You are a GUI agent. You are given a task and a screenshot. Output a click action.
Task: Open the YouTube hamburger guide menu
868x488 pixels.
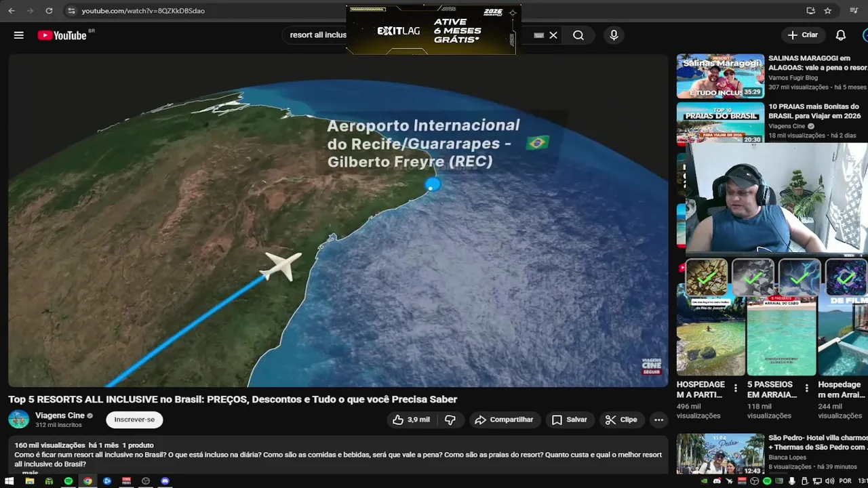tap(19, 35)
